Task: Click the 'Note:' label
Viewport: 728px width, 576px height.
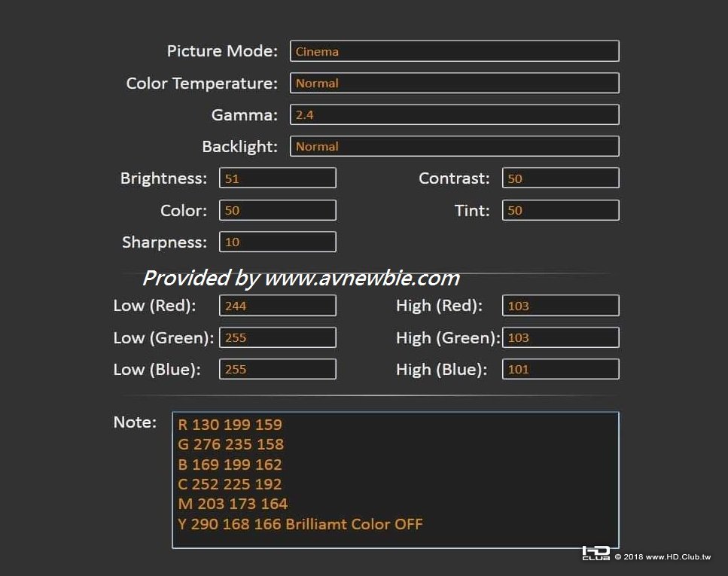Action: (x=135, y=422)
